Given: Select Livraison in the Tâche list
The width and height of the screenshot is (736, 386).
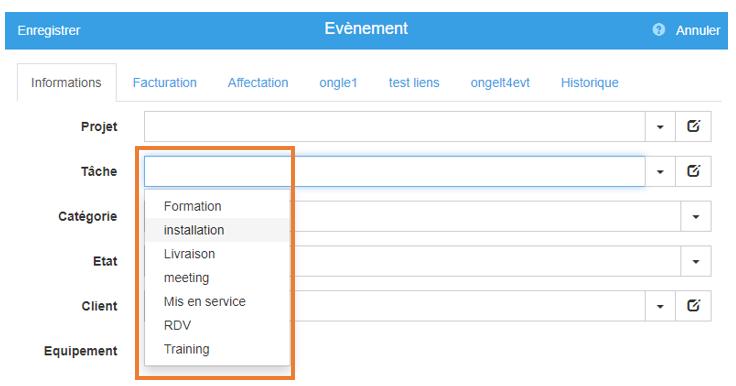Looking at the screenshot, I should [217, 254].
